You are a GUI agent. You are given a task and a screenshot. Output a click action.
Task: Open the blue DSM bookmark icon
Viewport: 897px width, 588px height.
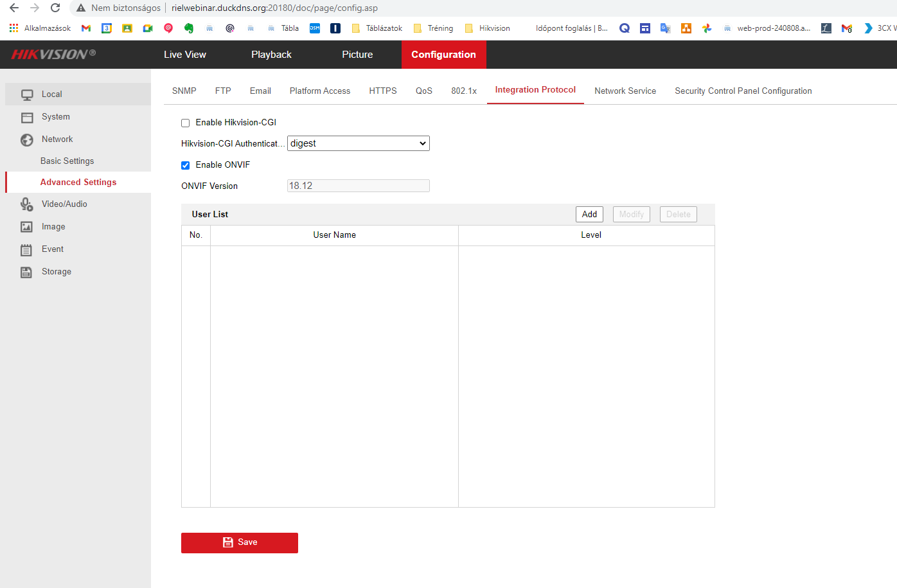[x=315, y=28]
